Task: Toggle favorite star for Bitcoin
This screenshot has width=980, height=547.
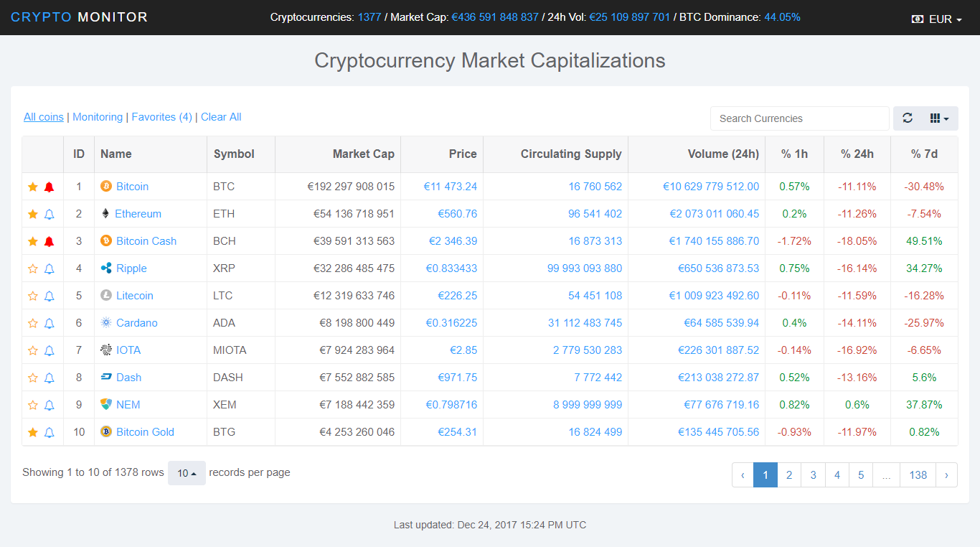Action: [x=32, y=187]
